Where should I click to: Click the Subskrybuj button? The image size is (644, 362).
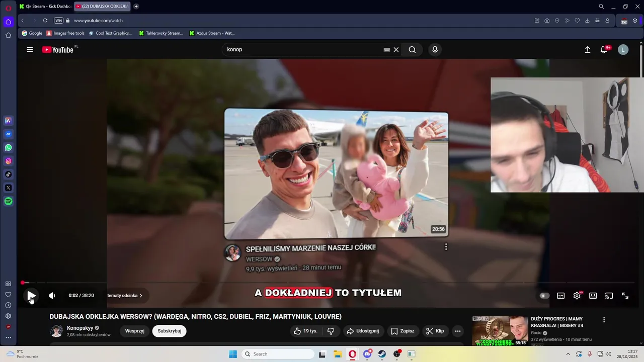(170, 331)
